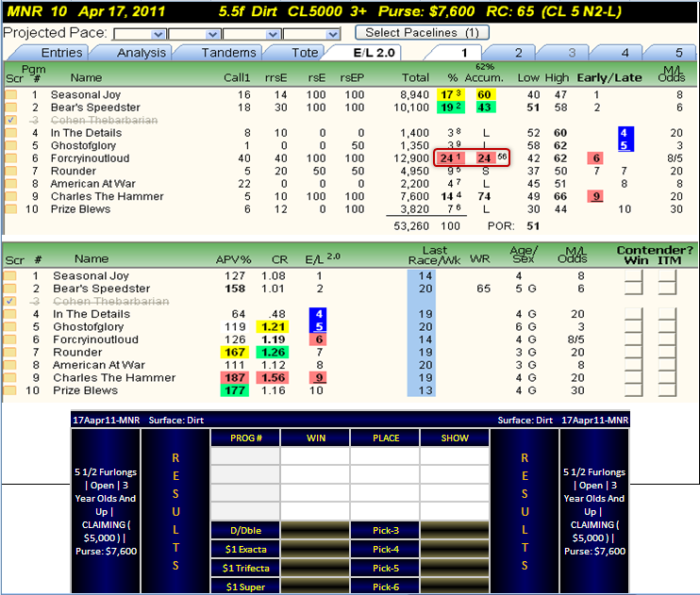
Task: Mark Forcryinoutloud as Win contender
Action: [633, 339]
